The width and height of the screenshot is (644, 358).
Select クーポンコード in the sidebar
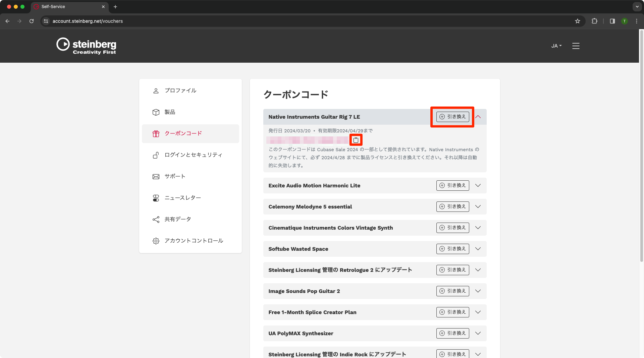click(191, 133)
